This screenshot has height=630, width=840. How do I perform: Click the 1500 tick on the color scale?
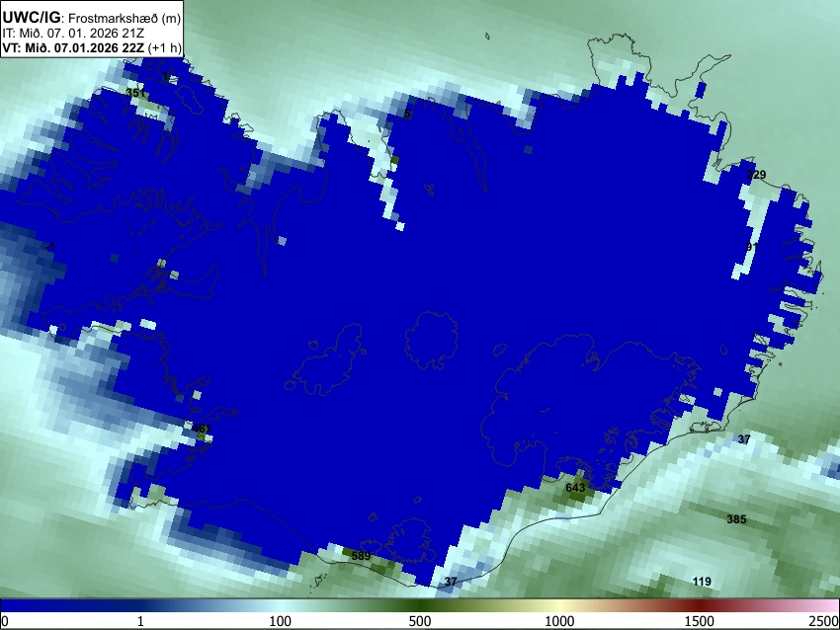(700, 621)
